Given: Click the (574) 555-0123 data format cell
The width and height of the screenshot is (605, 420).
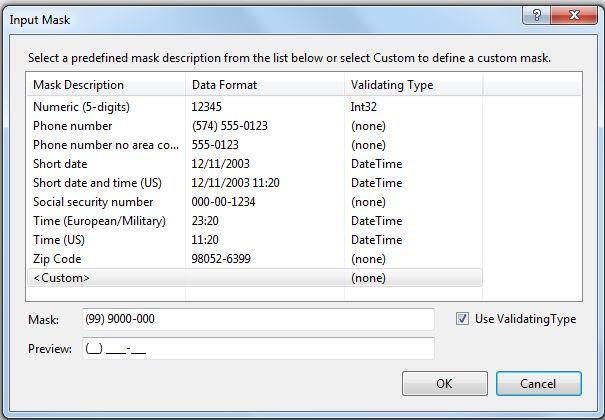Looking at the screenshot, I should click(x=230, y=126).
